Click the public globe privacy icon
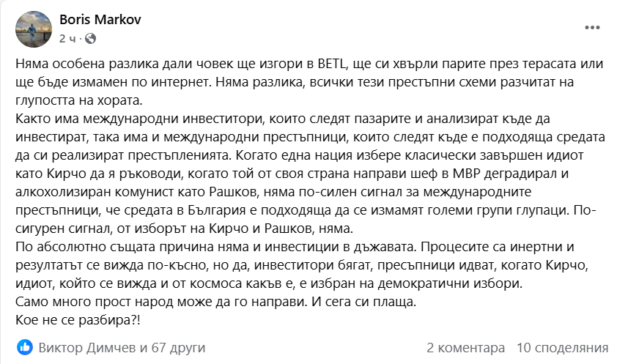617x364 pixels. click(x=90, y=38)
